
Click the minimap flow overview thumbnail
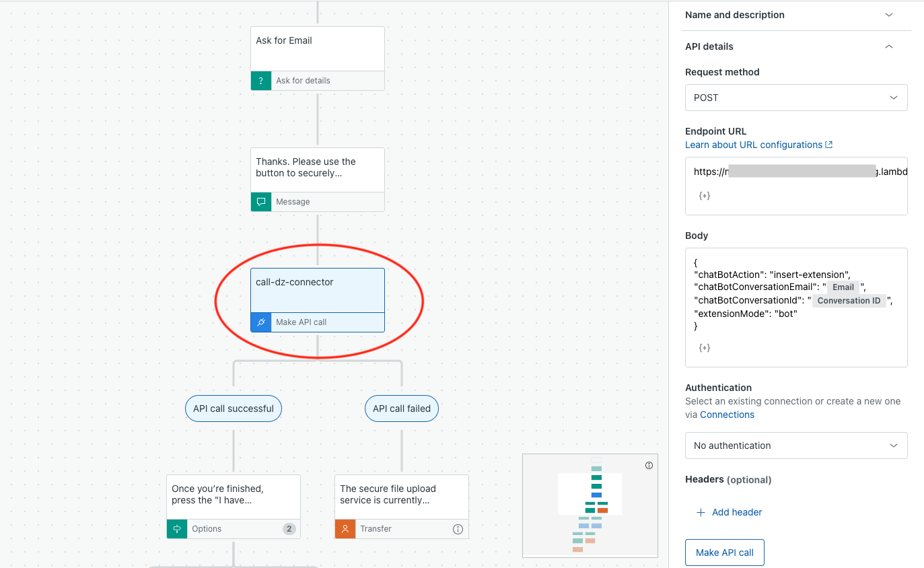[x=590, y=505]
